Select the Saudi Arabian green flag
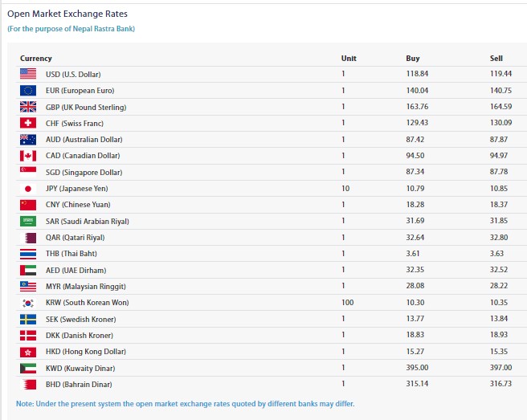 (28, 221)
